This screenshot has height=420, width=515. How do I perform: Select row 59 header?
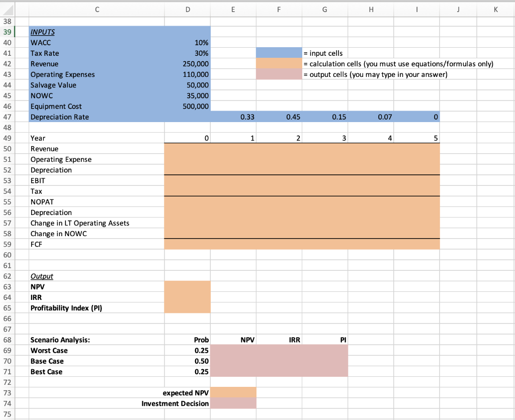click(7, 244)
